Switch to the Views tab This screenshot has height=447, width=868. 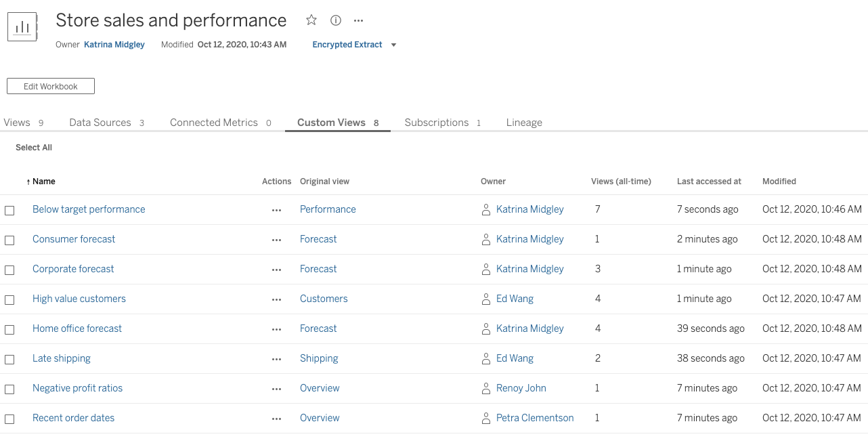click(x=24, y=123)
